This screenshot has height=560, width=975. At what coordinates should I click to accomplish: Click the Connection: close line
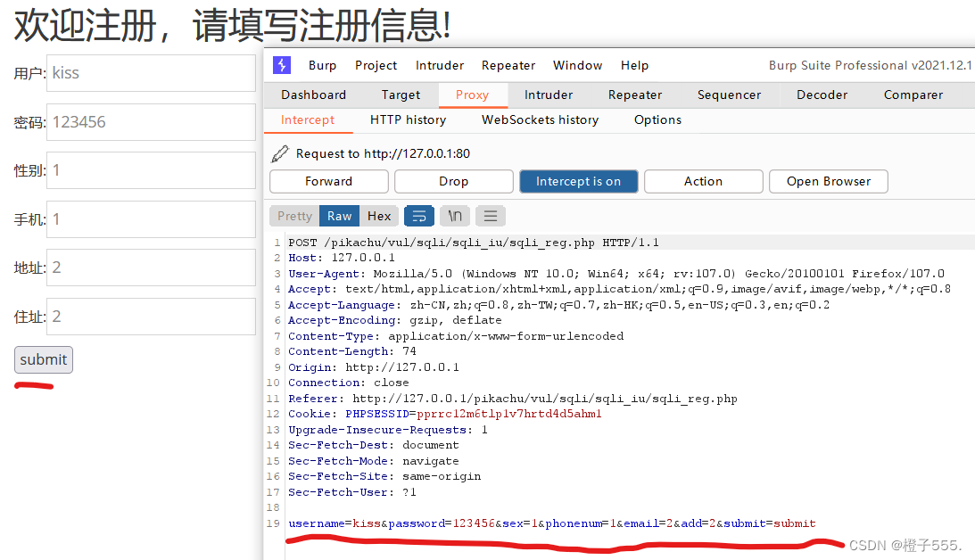pyautogui.click(x=348, y=383)
